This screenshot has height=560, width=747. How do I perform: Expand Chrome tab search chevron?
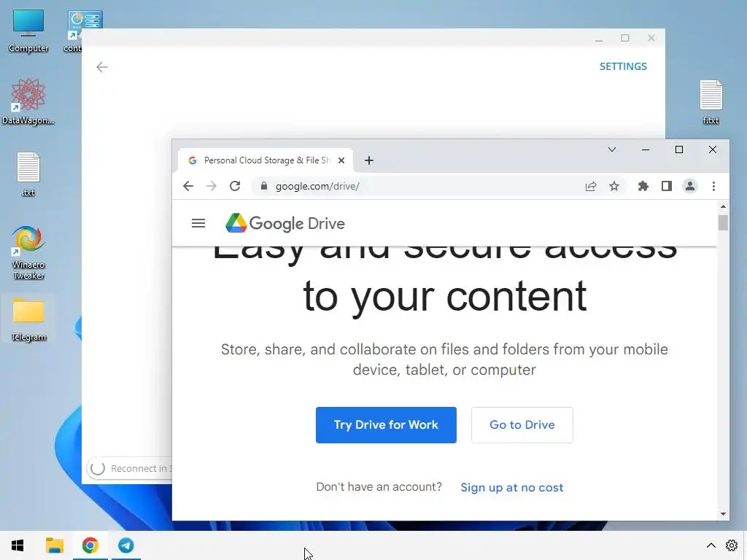[612, 149]
